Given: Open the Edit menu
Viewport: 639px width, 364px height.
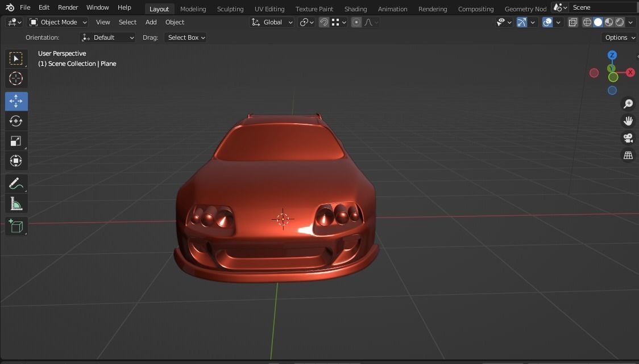Looking at the screenshot, I should [x=44, y=7].
